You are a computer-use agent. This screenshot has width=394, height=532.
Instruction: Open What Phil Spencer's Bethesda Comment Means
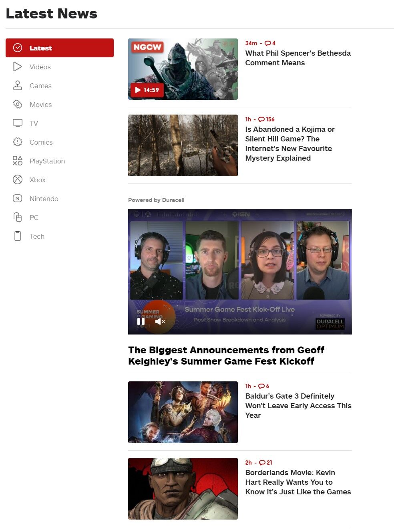click(x=298, y=58)
